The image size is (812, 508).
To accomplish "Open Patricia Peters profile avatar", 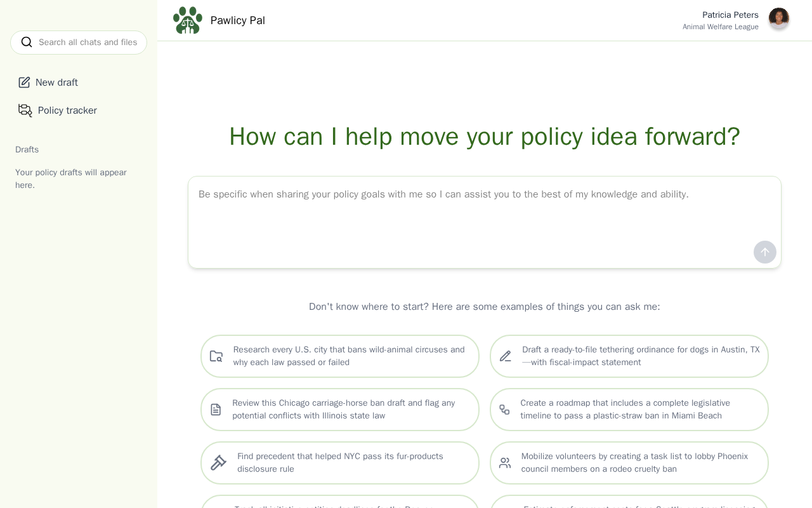I will (x=779, y=18).
